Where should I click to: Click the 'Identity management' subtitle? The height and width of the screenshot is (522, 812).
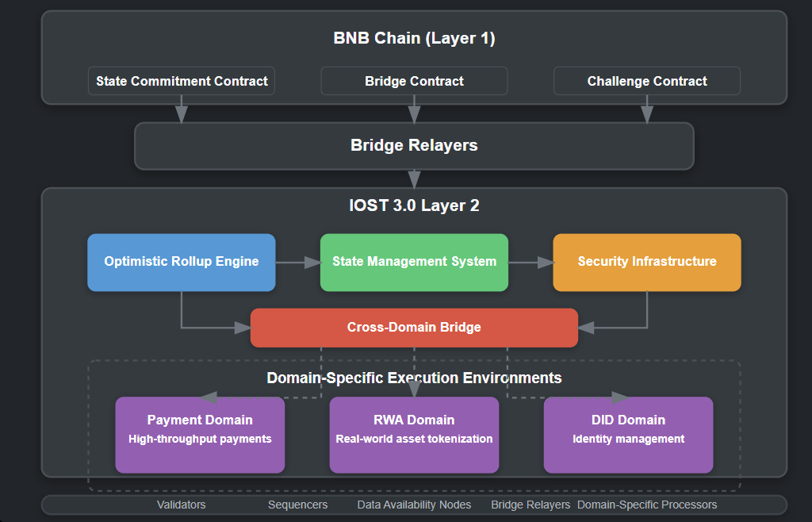(x=628, y=439)
